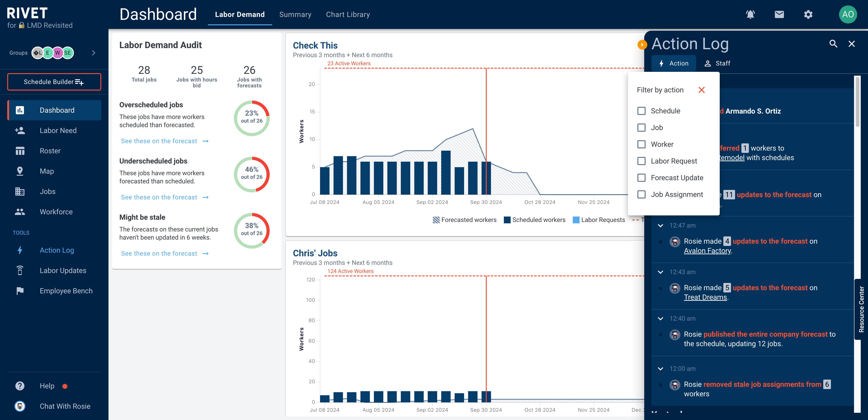
Task: Toggle Scheduled workers legend in Check This chart
Action: (x=535, y=220)
